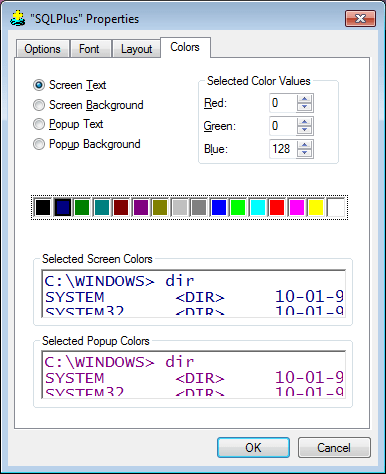Increase the Blue value with up arrow
The width and height of the screenshot is (386, 474).
point(304,144)
